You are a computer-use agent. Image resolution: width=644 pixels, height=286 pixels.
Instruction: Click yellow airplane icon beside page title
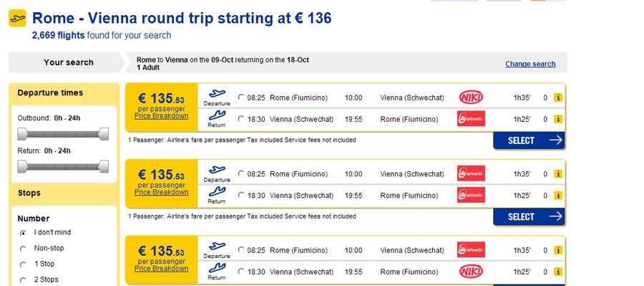click(17, 18)
